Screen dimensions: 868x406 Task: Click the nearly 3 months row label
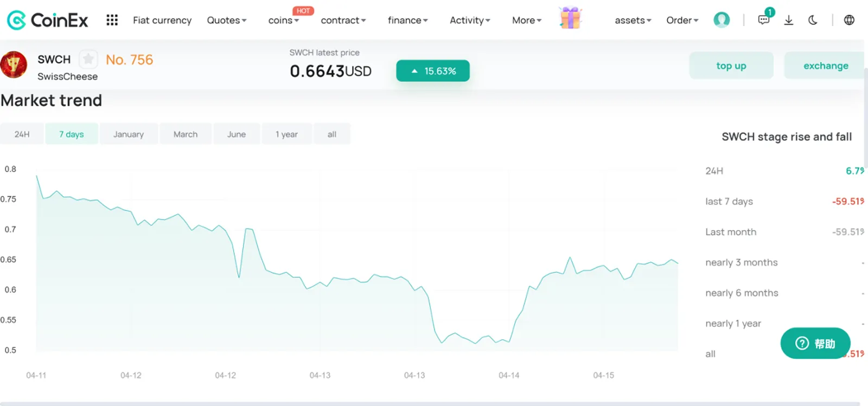pos(742,262)
